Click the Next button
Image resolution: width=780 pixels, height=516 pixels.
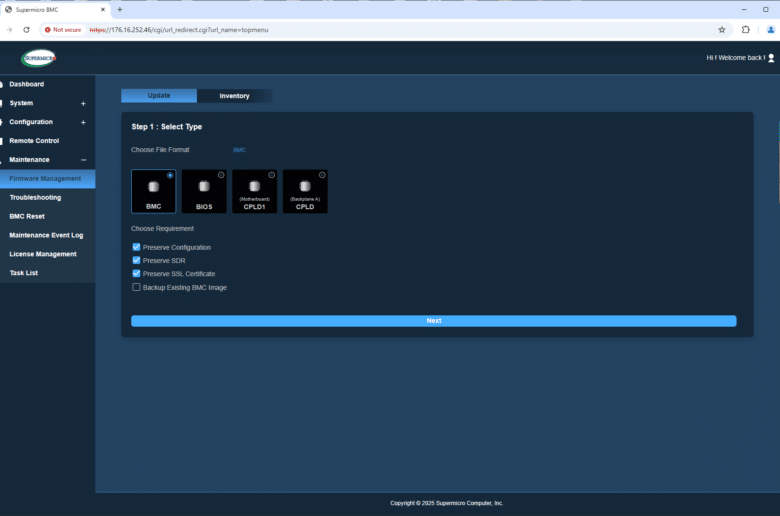tap(434, 321)
